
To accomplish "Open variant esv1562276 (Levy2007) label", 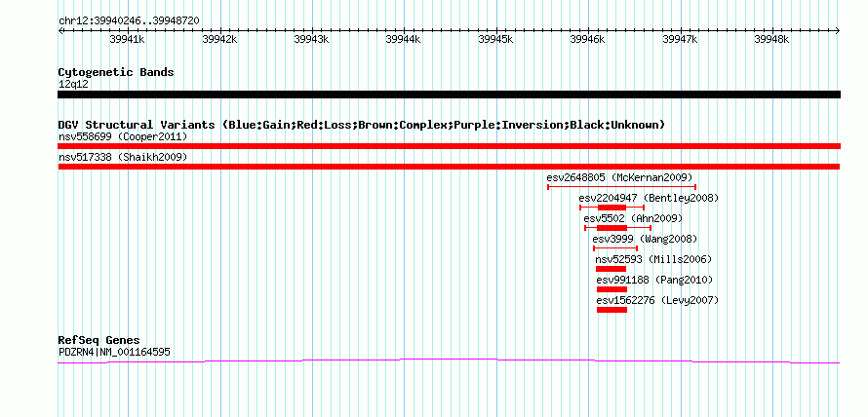I will [657, 300].
